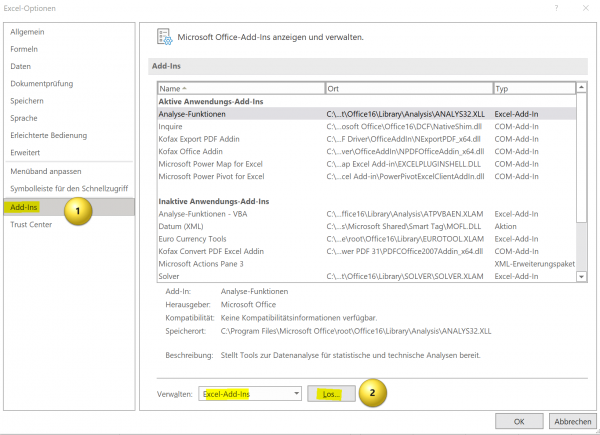Select the Speichern category
The width and height of the screenshot is (600, 435).
(27, 101)
